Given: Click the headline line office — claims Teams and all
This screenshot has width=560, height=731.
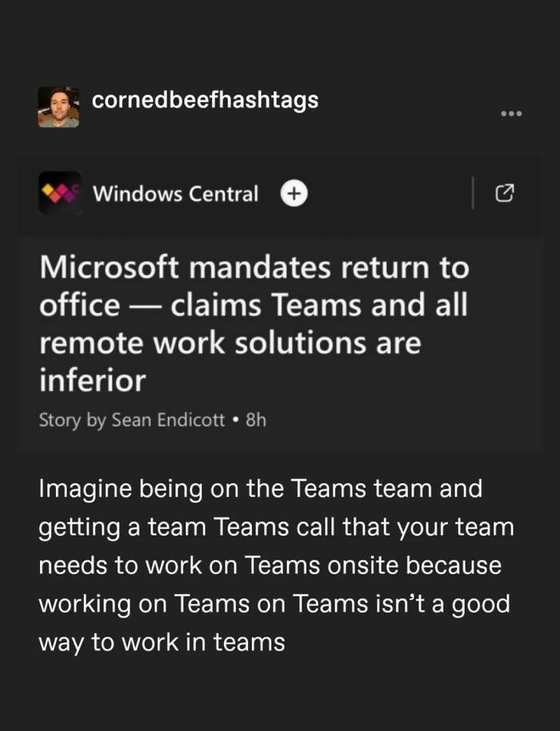Looking at the screenshot, I should 253,305.
